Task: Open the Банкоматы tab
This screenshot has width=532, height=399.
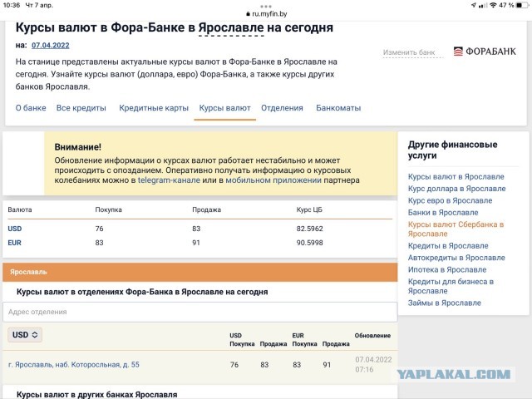Action: (338, 108)
